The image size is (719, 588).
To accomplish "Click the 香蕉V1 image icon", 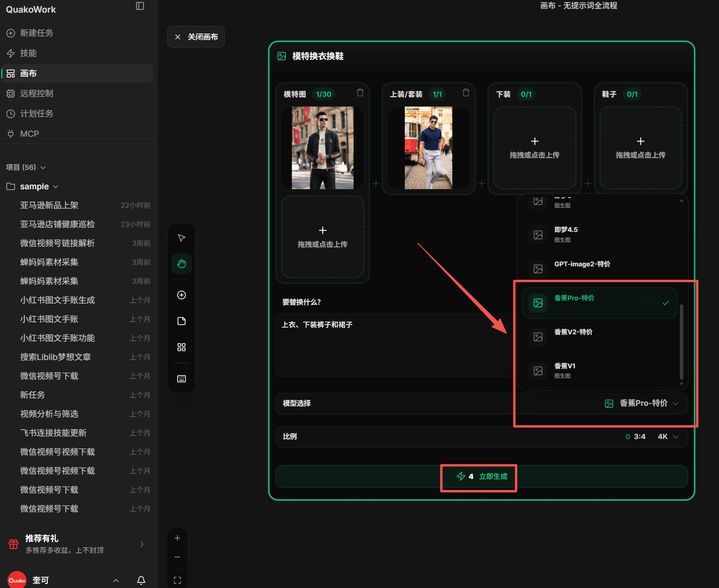I will (538, 371).
